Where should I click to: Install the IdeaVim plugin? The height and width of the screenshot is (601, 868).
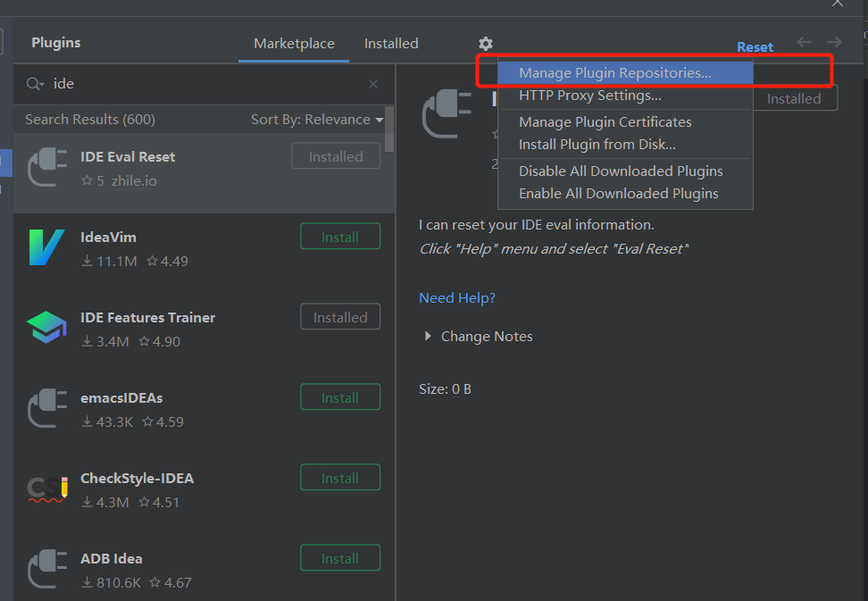(x=340, y=237)
